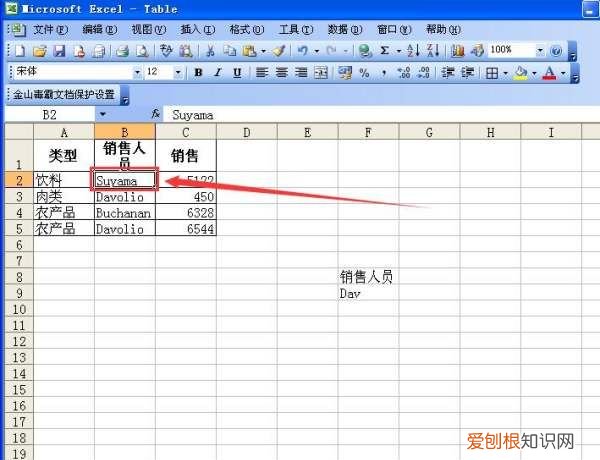The height and width of the screenshot is (460, 600).
Task: Increase decimal places
Action: [x=404, y=72]
